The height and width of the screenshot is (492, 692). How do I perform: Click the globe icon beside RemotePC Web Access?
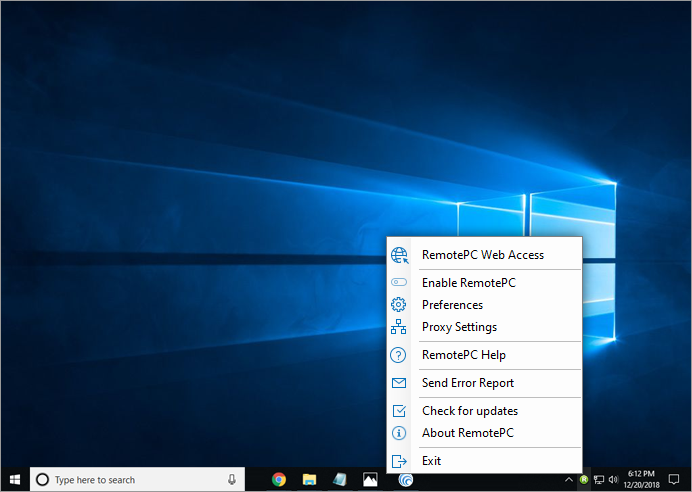[x=399, y=255]
